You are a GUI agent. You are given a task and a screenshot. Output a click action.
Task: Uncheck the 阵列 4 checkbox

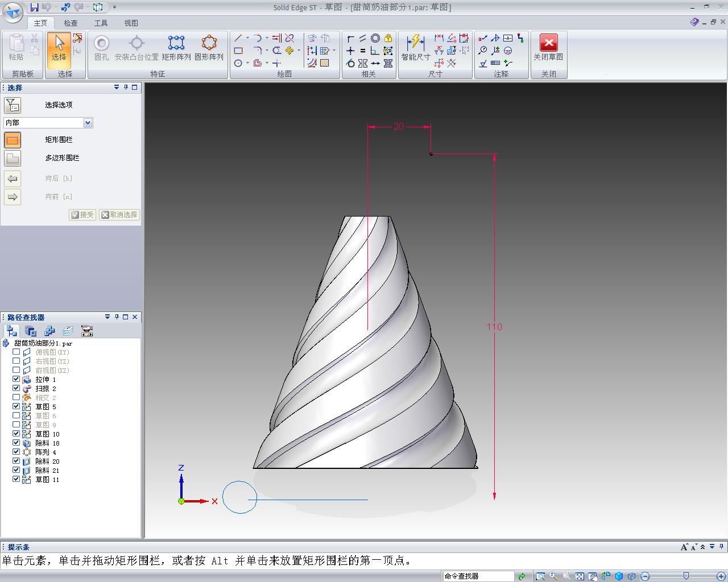16,452
